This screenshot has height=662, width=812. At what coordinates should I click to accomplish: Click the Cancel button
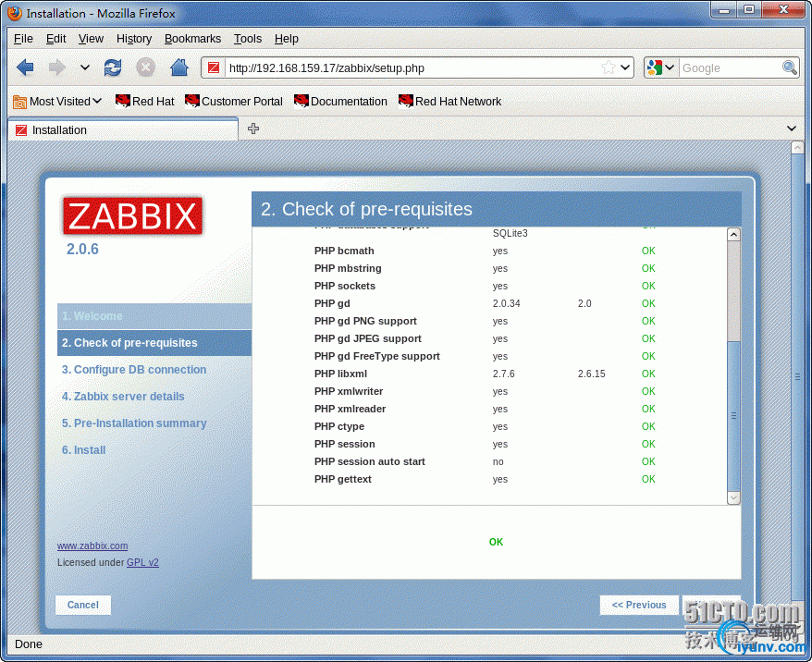click(x=83, y=605)
